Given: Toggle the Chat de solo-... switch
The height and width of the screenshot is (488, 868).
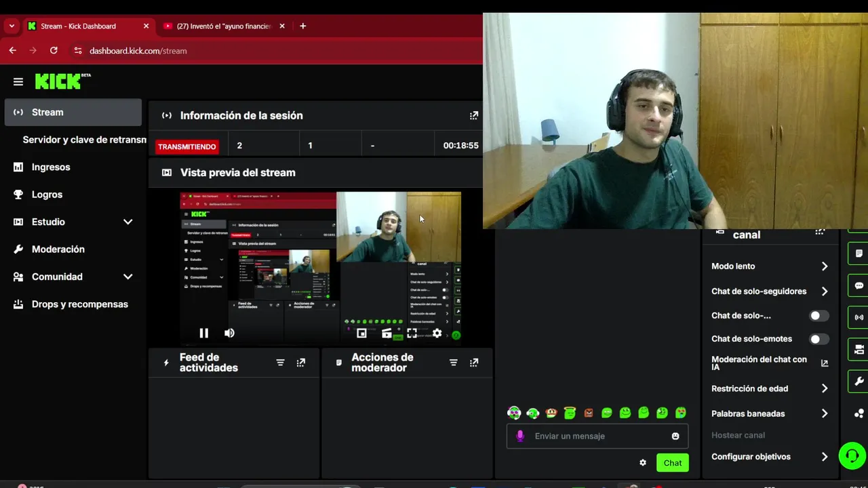Looking at the screenshot, I should tap(819, 316).
